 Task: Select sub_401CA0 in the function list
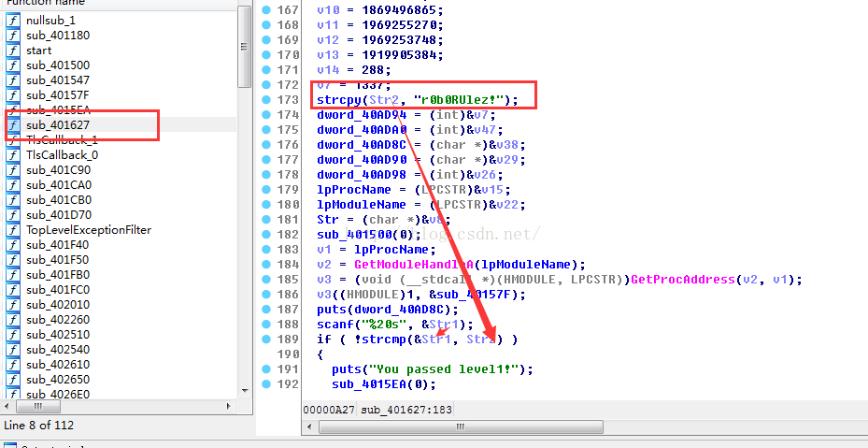(58, 185)
